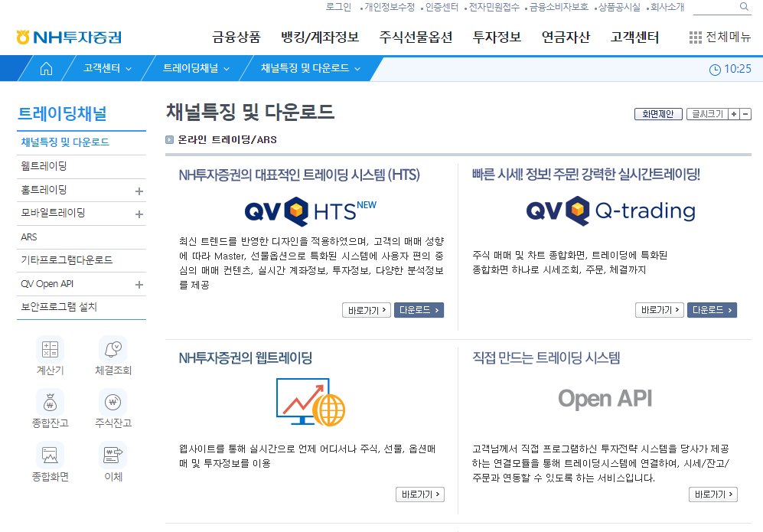
Task: Click the 회사소개 link
Action: (667, 7)
